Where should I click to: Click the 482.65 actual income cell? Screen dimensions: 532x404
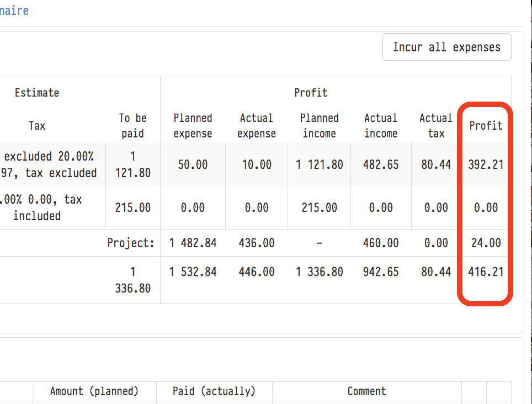[x=381, y=164]
